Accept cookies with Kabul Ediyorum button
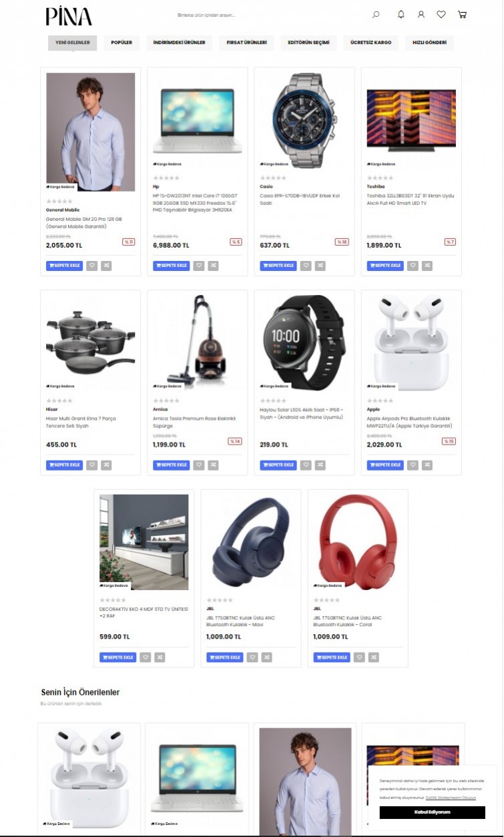Image resolution: width=504 pixels, height=837 pixels. click(x=433, y=812)
